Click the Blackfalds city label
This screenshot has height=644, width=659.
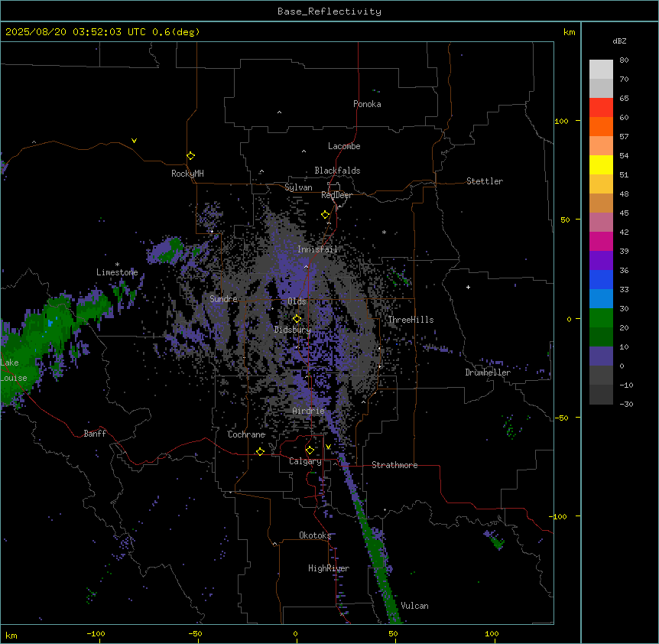tap(337, 171)
